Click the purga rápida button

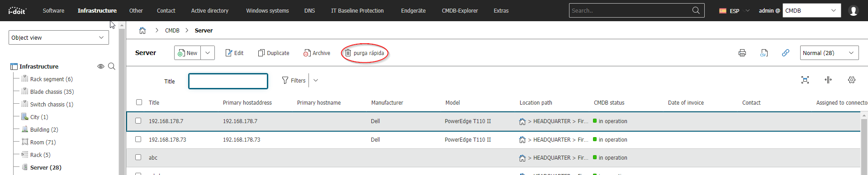click(365, 53)
